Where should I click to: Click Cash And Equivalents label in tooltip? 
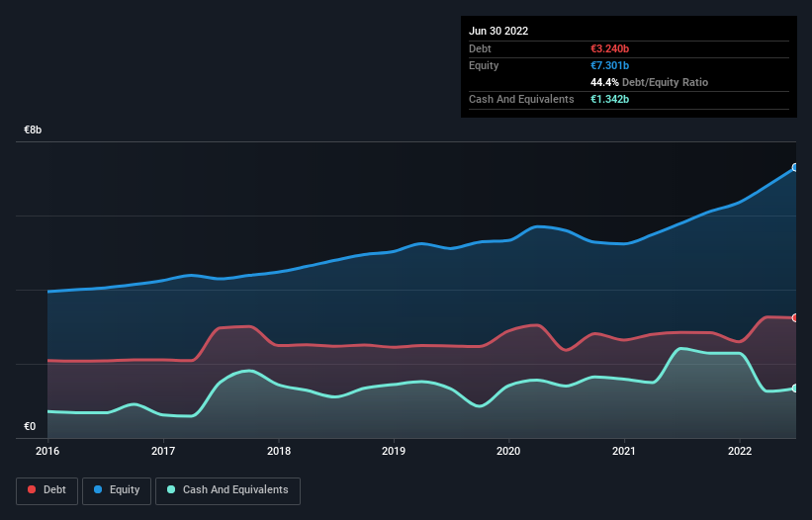pos(521,99)
